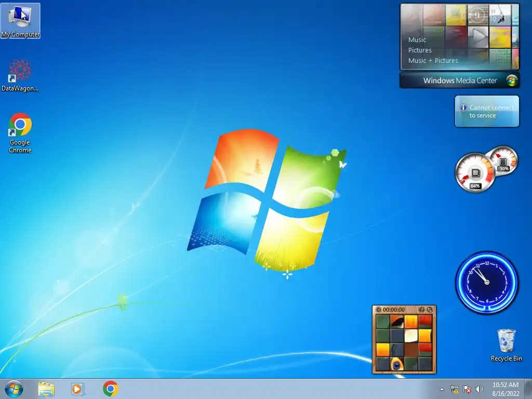Shuffle the picture puzzle tiles icon

pyautogui.click(x=430, y=310)
